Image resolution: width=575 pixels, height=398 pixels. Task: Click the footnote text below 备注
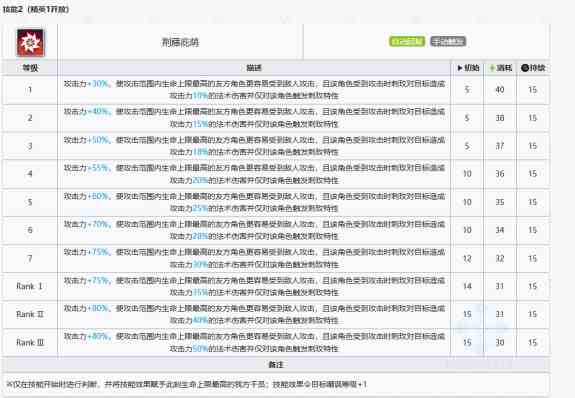pyautogui.click(x=187, y=384)
